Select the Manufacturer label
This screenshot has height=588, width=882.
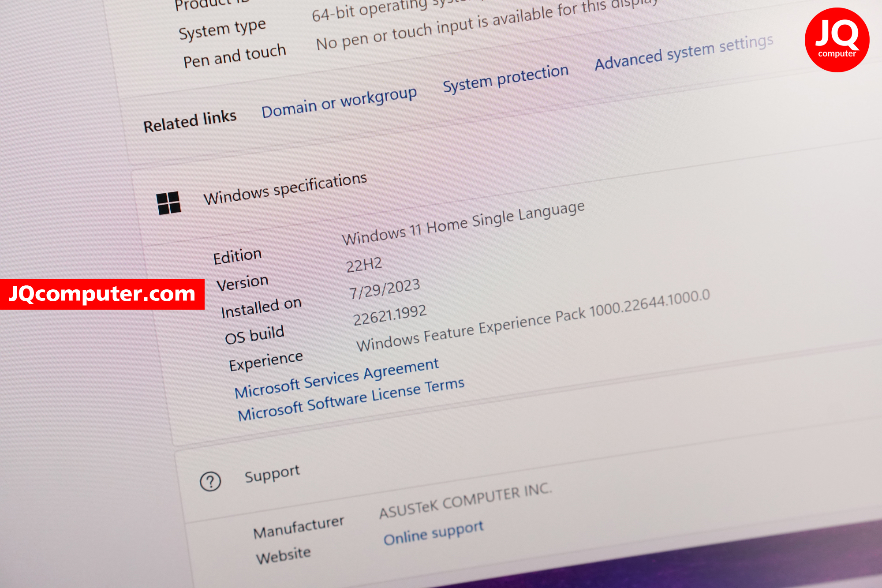click(x=299, y=527)
